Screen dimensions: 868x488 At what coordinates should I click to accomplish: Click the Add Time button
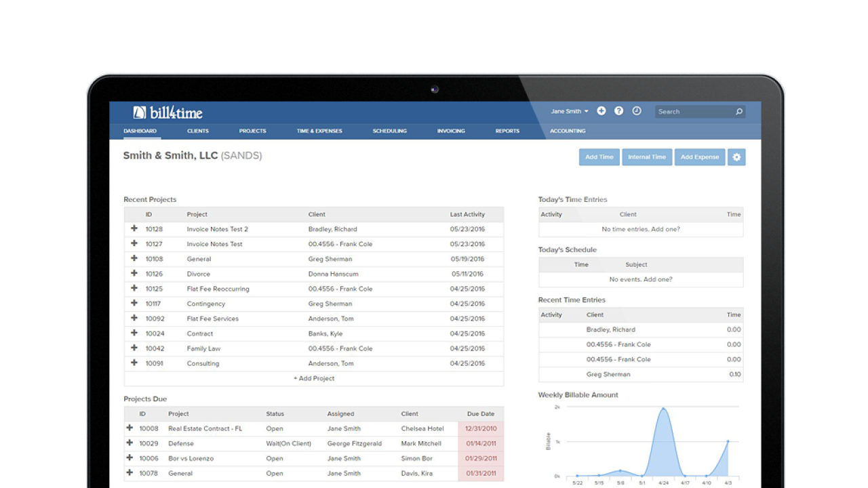pos(599,157)
